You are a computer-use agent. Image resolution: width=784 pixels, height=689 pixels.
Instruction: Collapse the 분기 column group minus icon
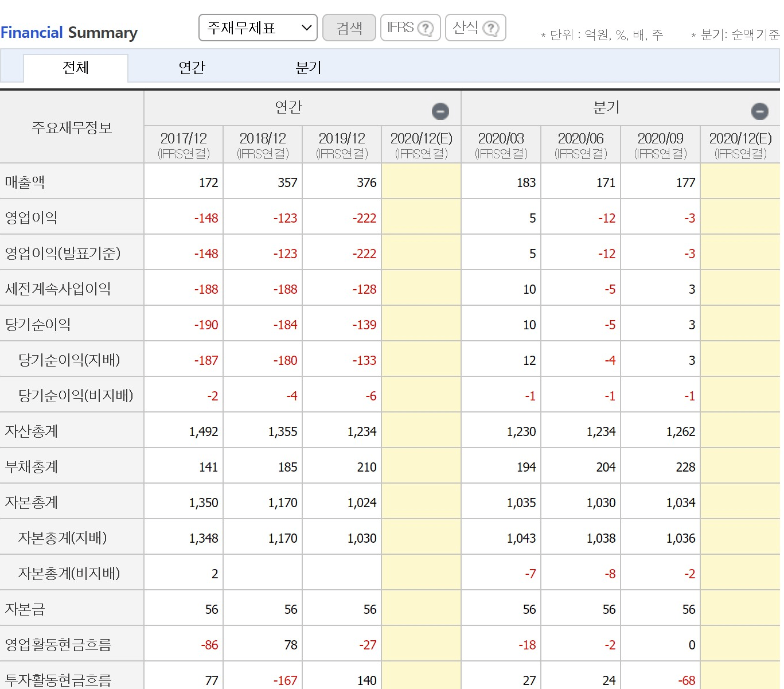[759, 111]
